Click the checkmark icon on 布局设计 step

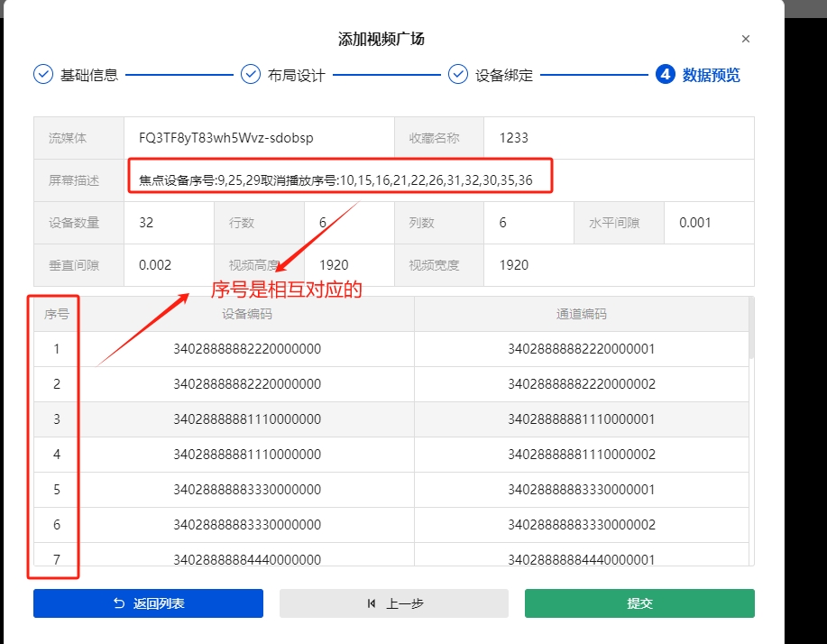(250, 74)
